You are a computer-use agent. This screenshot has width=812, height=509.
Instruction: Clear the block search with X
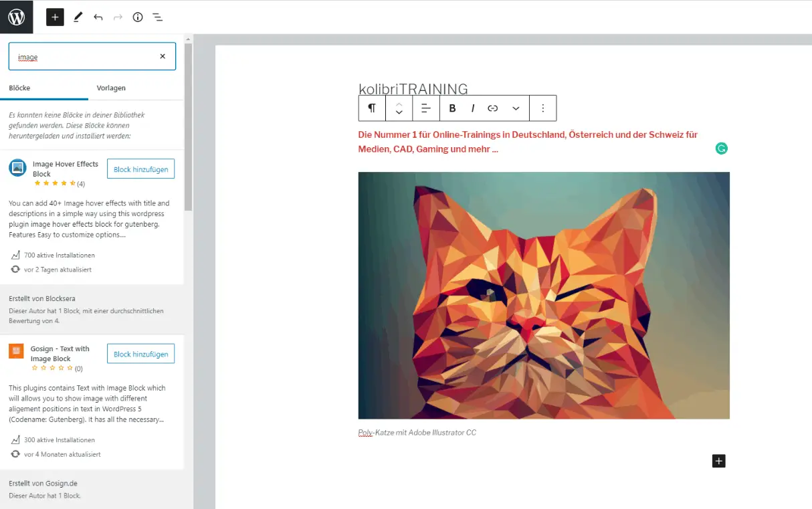pyautogui.click(x=163, y=57)
